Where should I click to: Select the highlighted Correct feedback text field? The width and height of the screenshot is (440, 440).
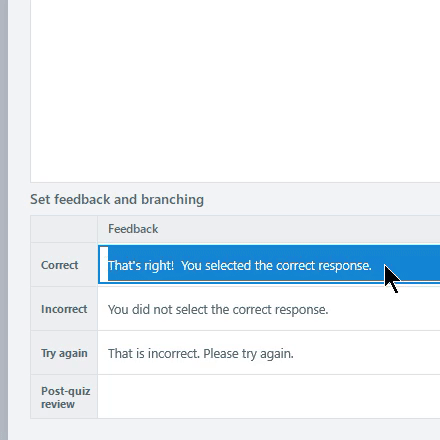(269, 265)
